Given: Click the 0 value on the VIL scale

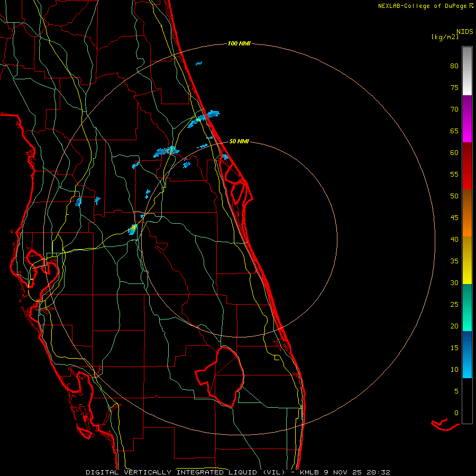Looking at the screenshot, I should 456,413.
